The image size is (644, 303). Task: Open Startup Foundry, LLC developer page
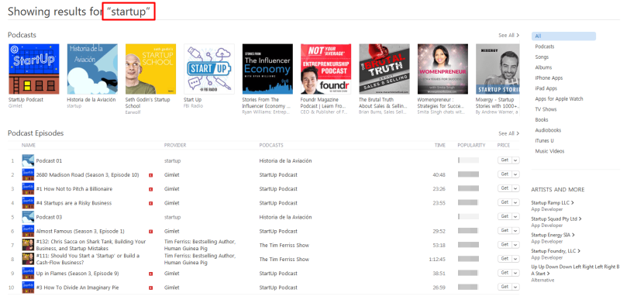pyautogui.click(x=556, y=251)
